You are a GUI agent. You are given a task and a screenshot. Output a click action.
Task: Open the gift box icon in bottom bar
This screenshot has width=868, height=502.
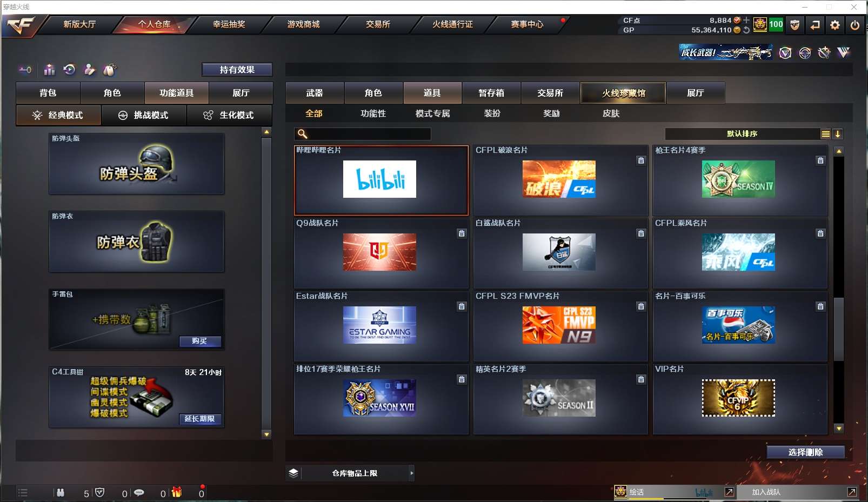(177, 492)
